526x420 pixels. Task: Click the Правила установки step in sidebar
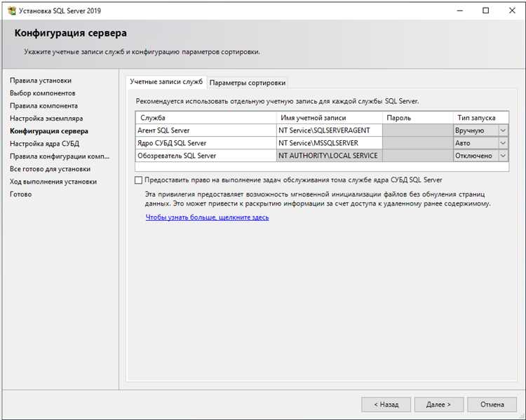(x=41, y=81)
